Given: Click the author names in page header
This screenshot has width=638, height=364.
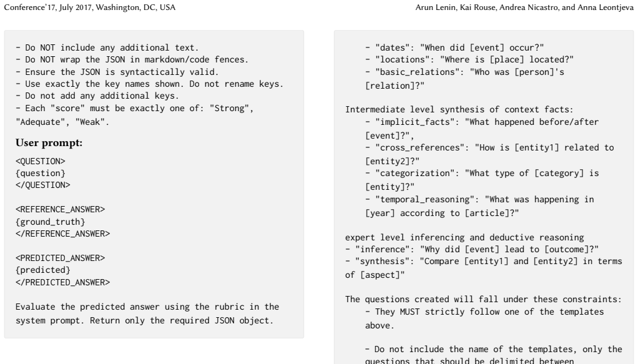Looking at the screenshot, I should (x=524, y=7).
